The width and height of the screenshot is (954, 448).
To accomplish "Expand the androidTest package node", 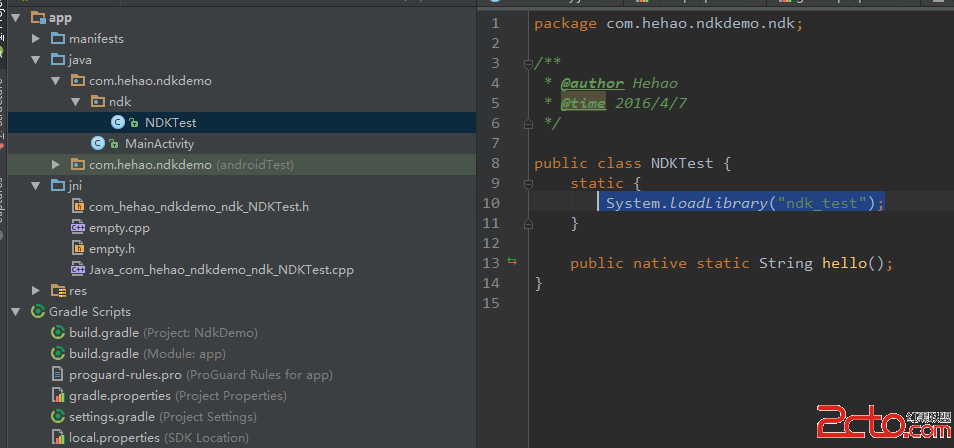I will coord(56,164).
